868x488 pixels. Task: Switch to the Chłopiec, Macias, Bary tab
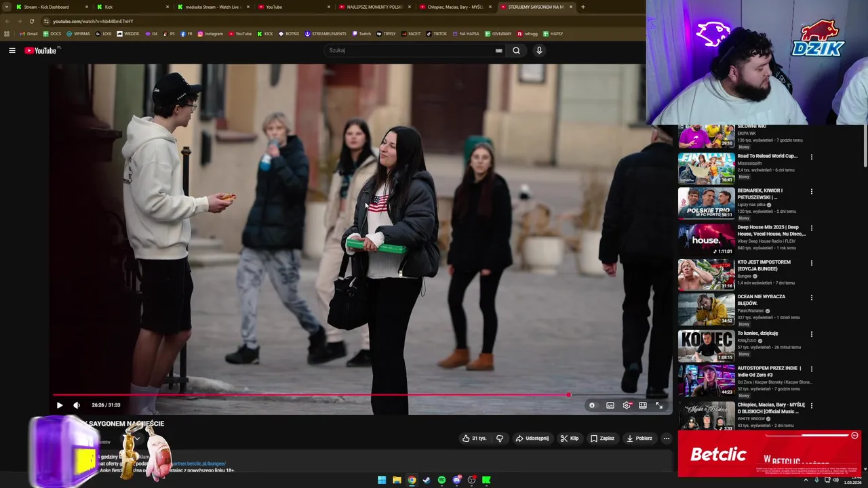click(455, 7)
